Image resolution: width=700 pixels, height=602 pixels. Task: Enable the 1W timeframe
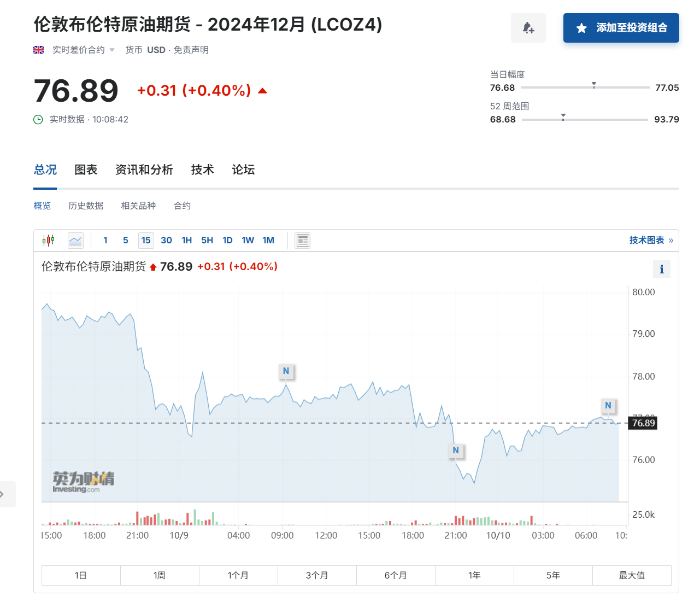point(248,240)
